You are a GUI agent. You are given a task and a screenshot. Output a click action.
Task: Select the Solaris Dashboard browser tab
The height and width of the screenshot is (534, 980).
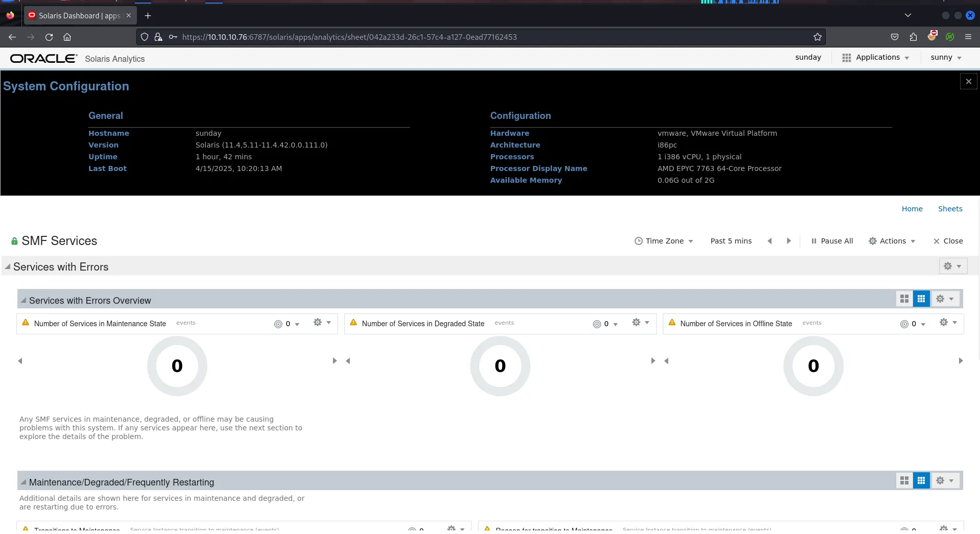coord(80,16)
